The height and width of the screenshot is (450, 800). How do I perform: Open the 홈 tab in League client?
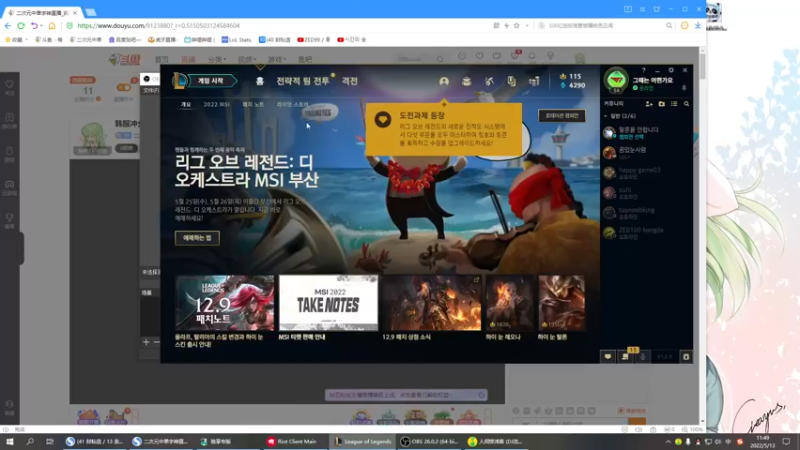click(x=260, y=81)
